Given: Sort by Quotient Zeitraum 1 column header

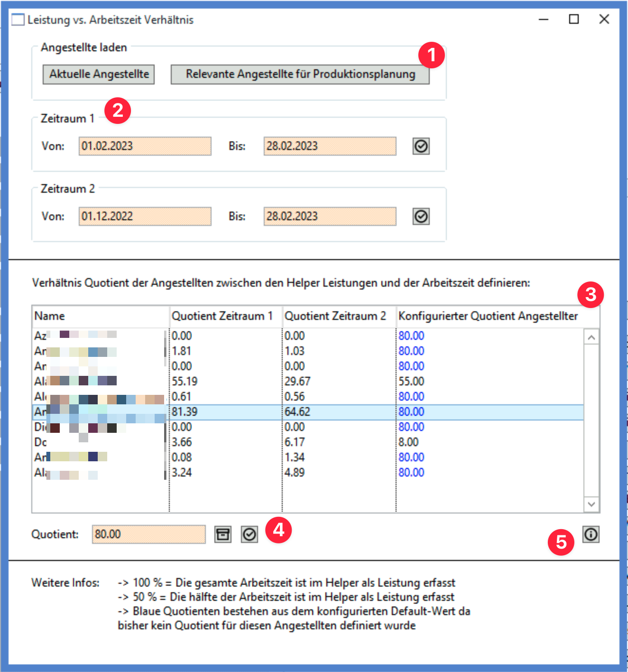Looking at the screenshot, I should (x=225, y=316).
